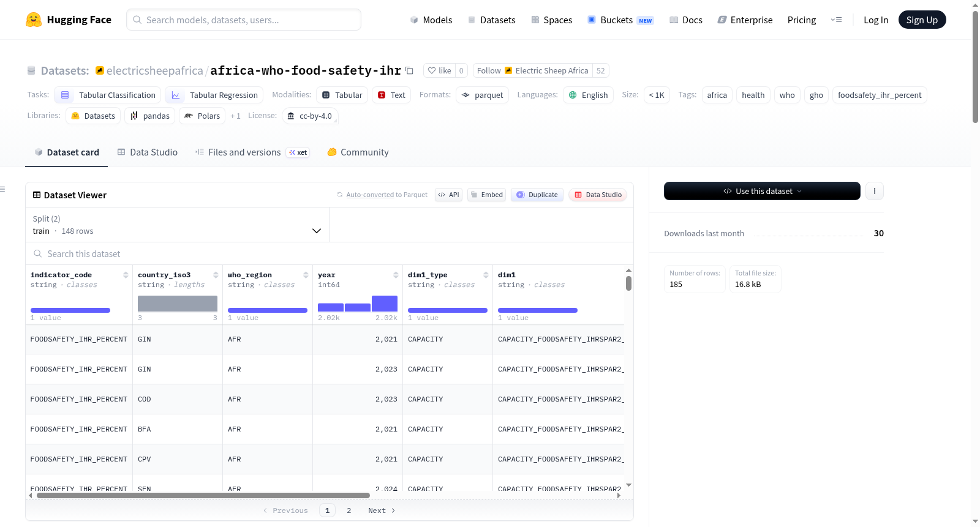This screenshot has height=527, width=980.
Task: Focus the Search models, datasets, users field
Action: point(244,20)
